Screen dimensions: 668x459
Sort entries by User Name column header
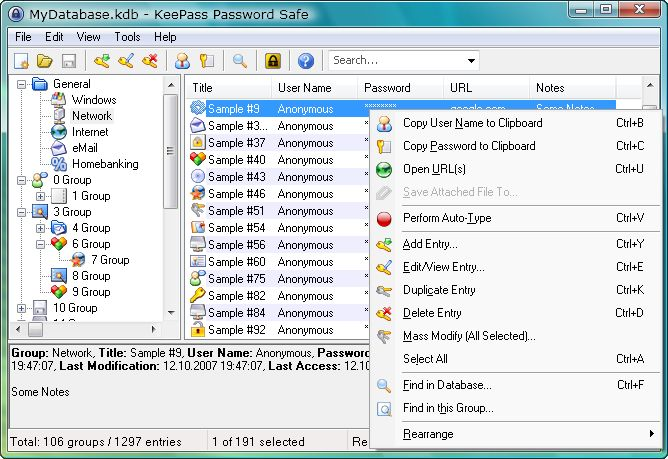[x=304, y=88]
